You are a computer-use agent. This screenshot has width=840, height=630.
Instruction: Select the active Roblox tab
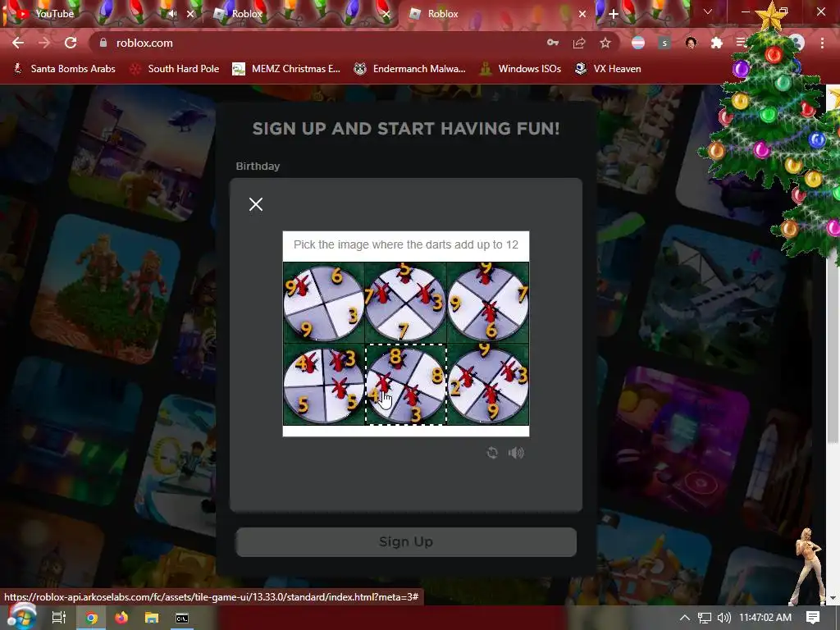(x=495, y=14)
